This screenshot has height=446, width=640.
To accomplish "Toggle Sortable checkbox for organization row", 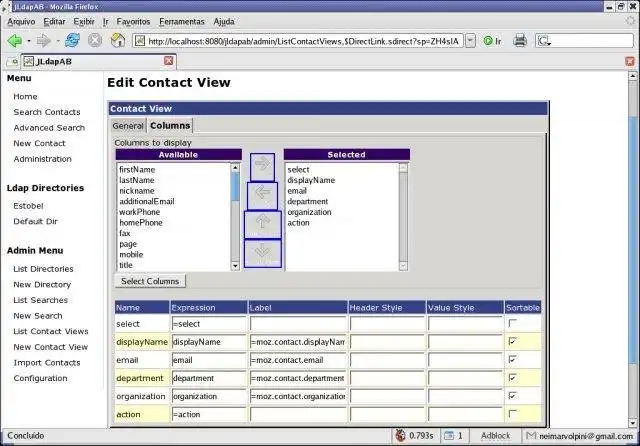I will point(512,395).
